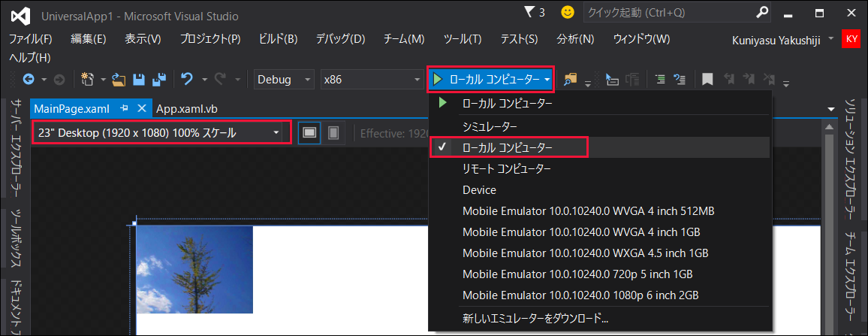Screen dimensions: 868x336
Task: Open the プロジェクト(P) menu
Action: pyautogui.click(x=210, y=39)
